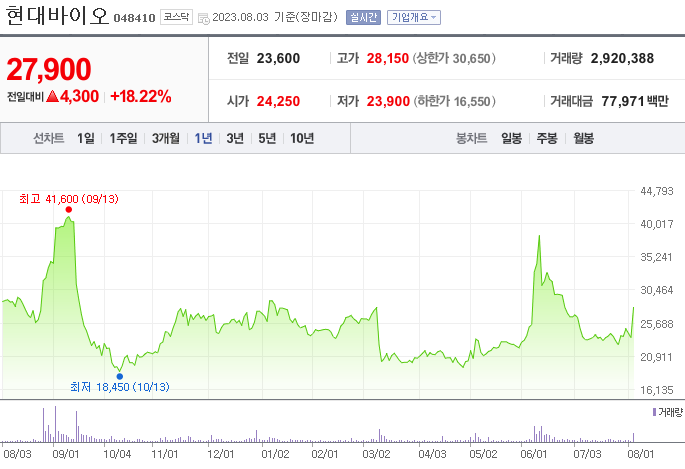Click the 01/02 date axis label

point(275,454)
